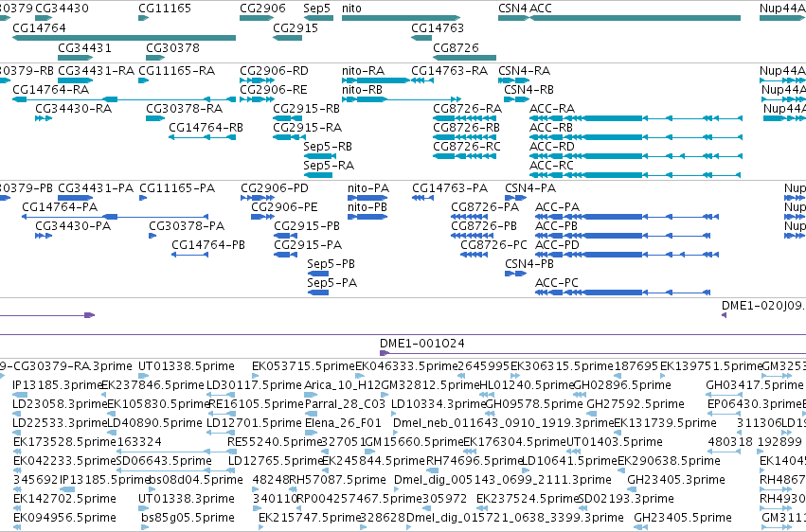Click protein label CG2906-PE
The image size is (806, 532).
point(284,207)
